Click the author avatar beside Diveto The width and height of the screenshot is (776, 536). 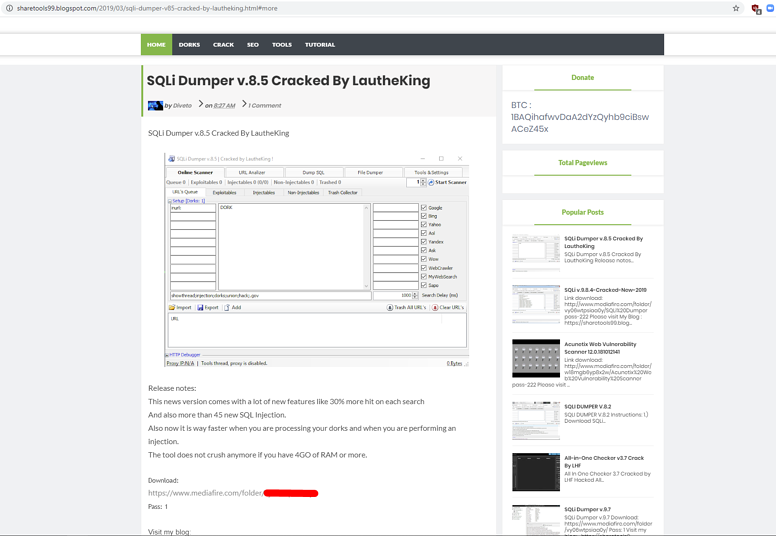click(x=155, y=105)
